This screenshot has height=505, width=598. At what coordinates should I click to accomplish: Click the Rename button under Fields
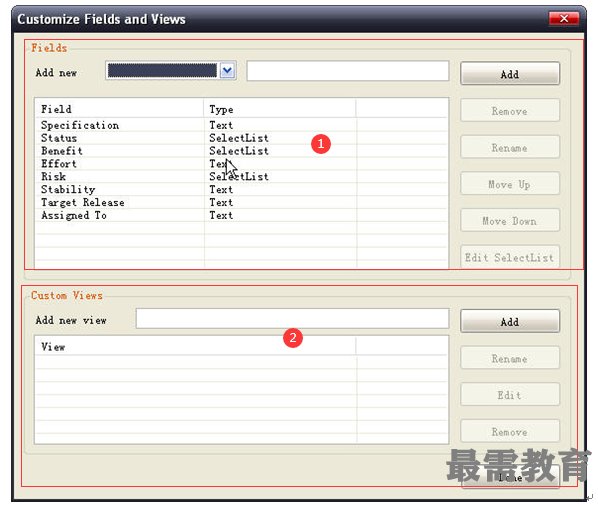pyautogui.click(x=510, y=148)
